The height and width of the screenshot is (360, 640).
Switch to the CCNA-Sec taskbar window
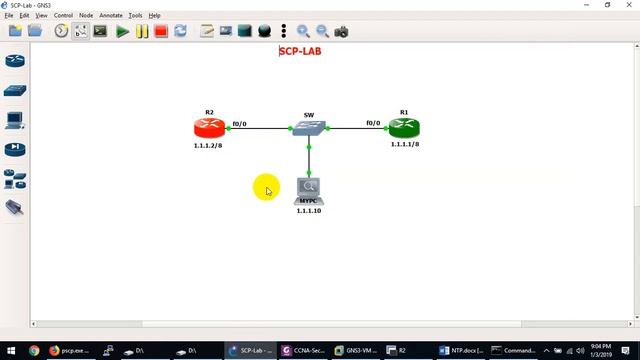[x=303, y=351]
